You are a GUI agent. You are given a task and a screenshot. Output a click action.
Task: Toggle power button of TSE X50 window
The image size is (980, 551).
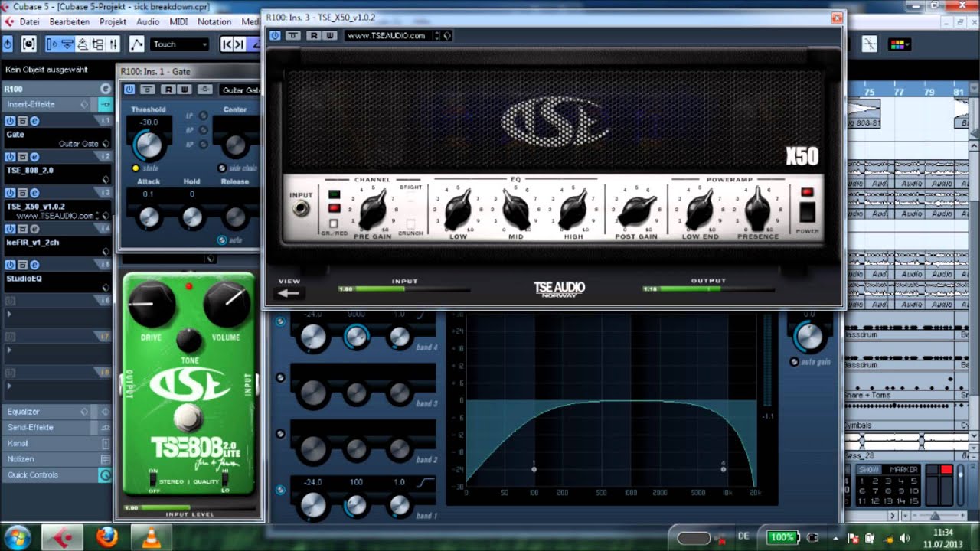click(x=275, y=35)
